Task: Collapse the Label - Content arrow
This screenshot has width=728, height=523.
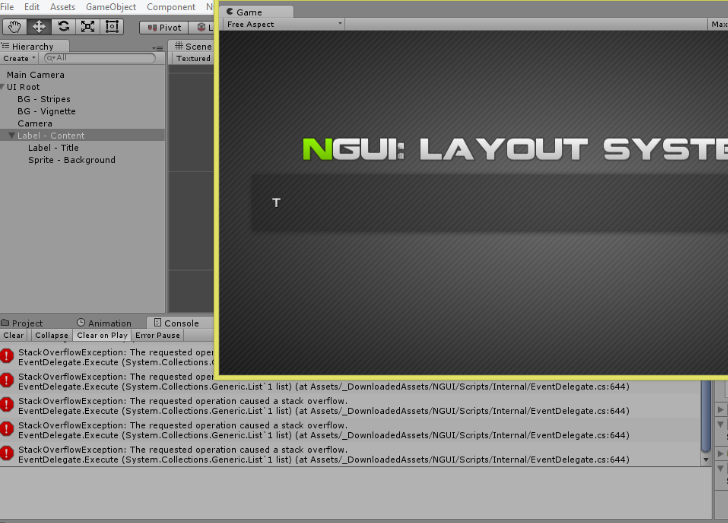Action: point(12,136)
